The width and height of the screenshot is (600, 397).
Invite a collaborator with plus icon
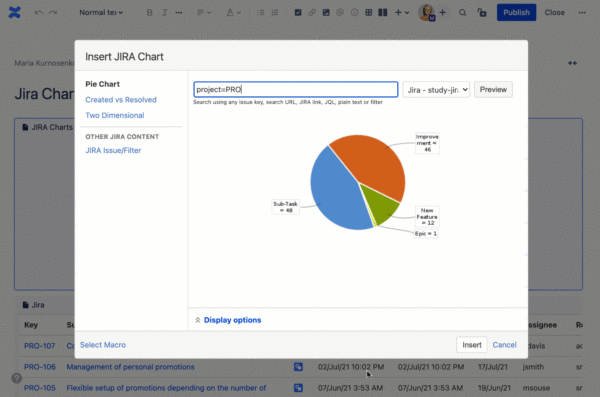pos(443,13)
